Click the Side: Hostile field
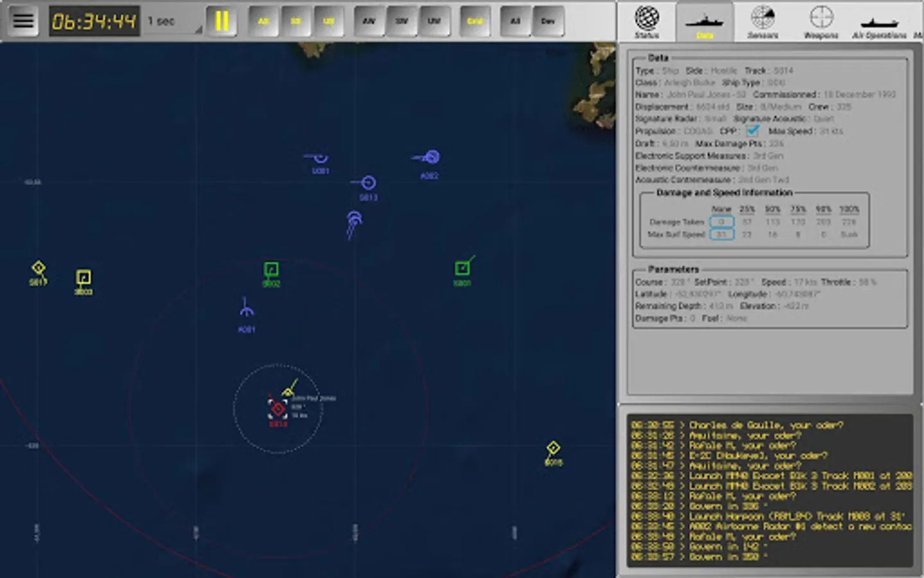924x578 pixels. [711, 71]
